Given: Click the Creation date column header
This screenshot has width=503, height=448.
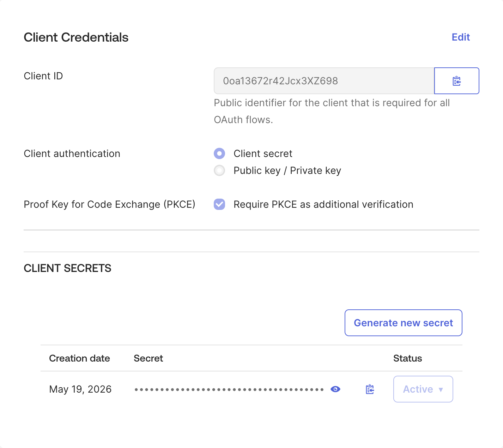Looking at the screenshot, I should point(80,358).
